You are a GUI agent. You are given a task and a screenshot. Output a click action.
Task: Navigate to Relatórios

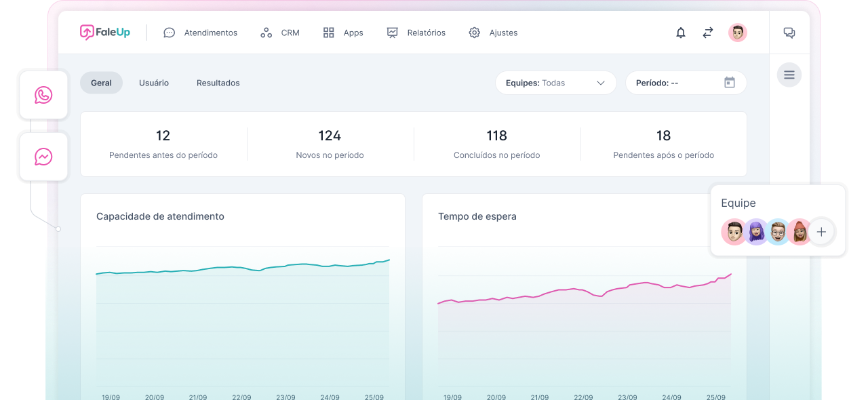[416, 33]
